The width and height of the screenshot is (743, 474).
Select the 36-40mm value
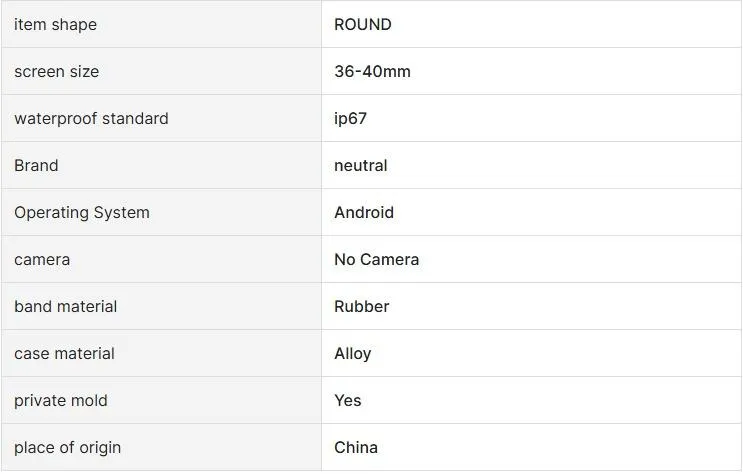point(372,72)
